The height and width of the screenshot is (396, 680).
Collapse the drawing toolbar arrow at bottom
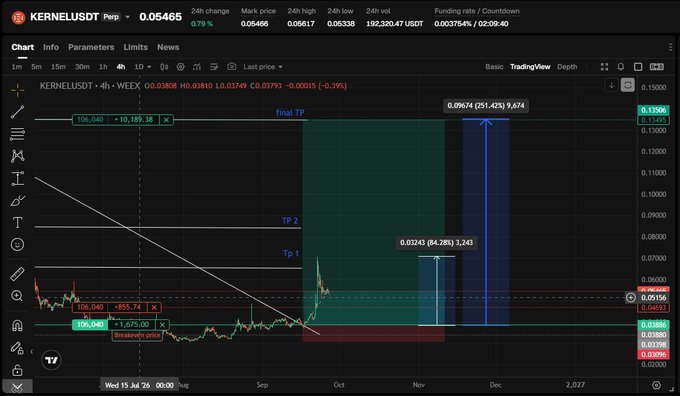(17, 387)
